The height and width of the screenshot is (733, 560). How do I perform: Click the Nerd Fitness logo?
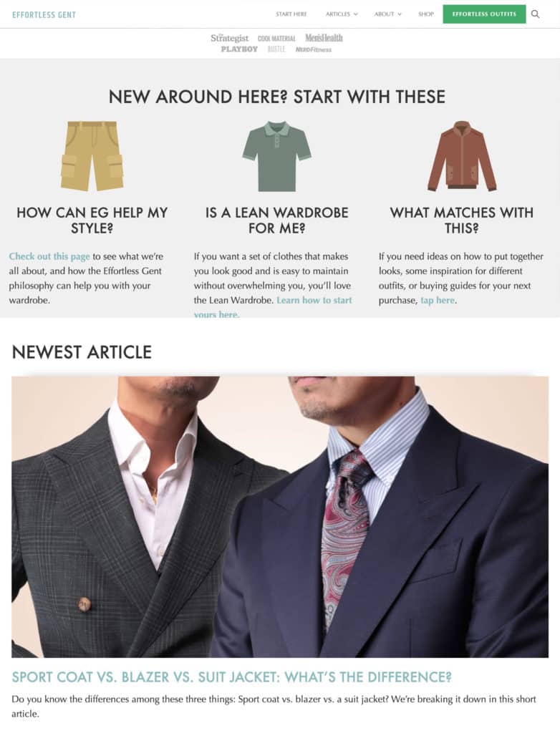[314, 49]
